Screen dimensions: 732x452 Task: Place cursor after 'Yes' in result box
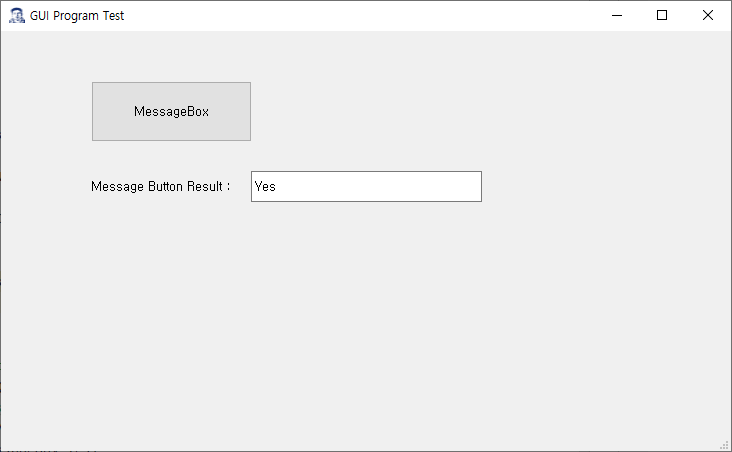coord(277,186)
